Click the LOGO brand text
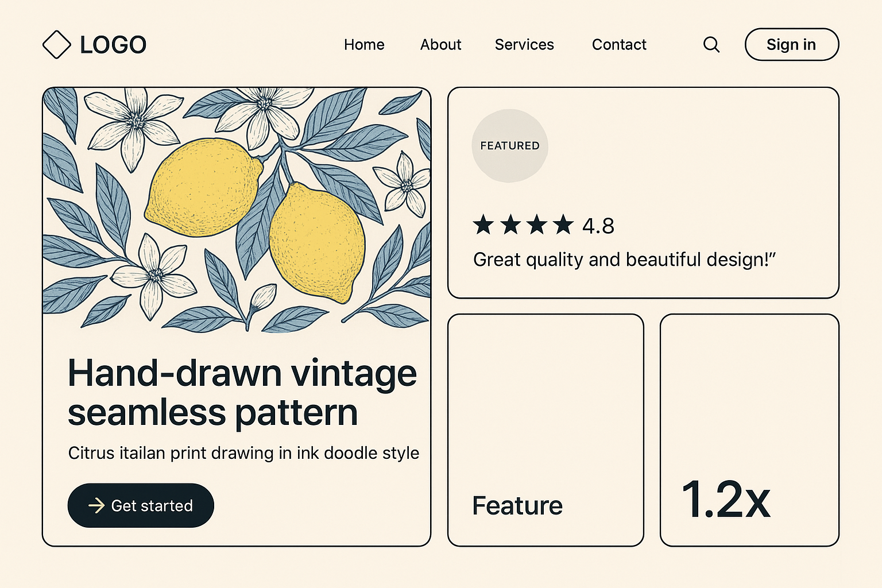 (113, 45)
